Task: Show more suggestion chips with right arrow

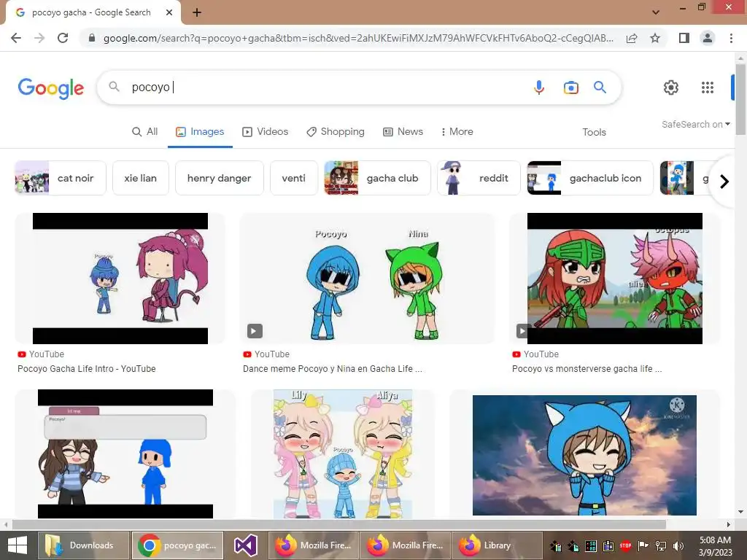Action: tap(724, 182)
